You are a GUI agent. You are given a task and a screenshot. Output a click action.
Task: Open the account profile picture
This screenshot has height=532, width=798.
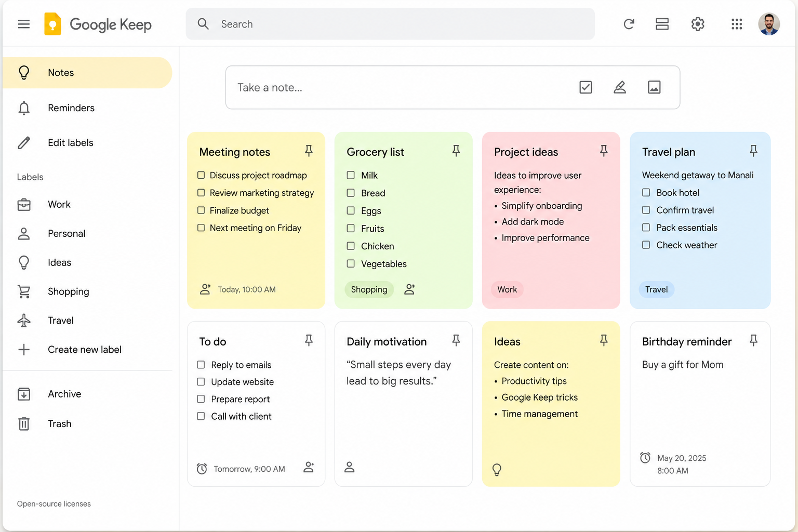tap(769, 24)
